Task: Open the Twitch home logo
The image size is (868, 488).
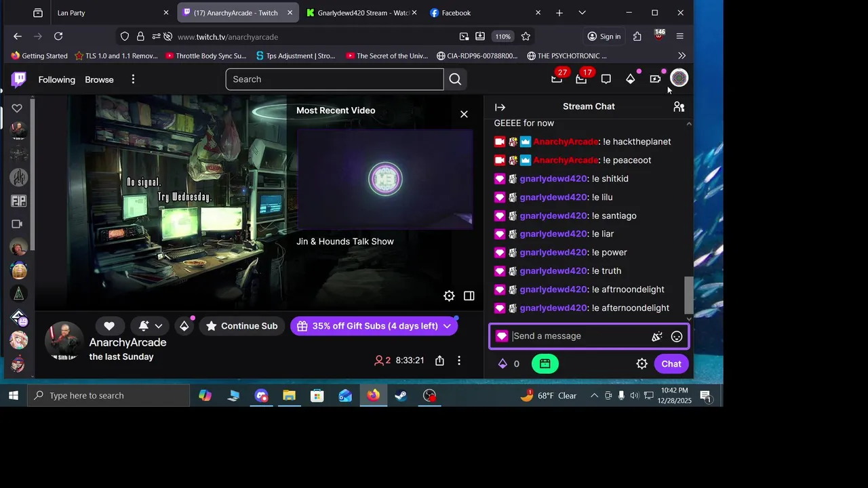Action: 19,80
